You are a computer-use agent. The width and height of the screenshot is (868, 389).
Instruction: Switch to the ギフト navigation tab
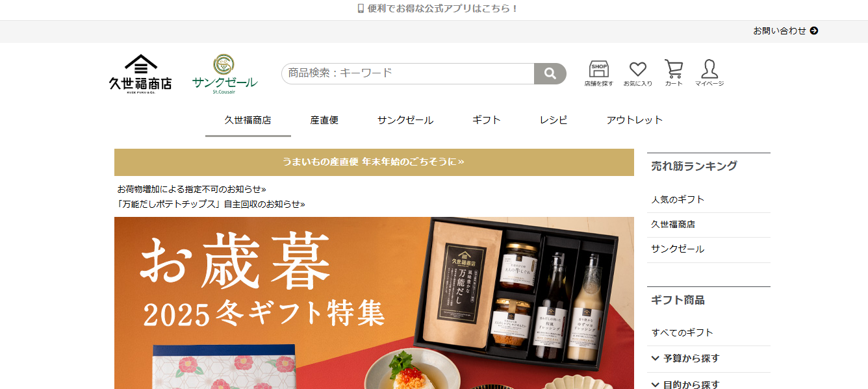(487, 120)
